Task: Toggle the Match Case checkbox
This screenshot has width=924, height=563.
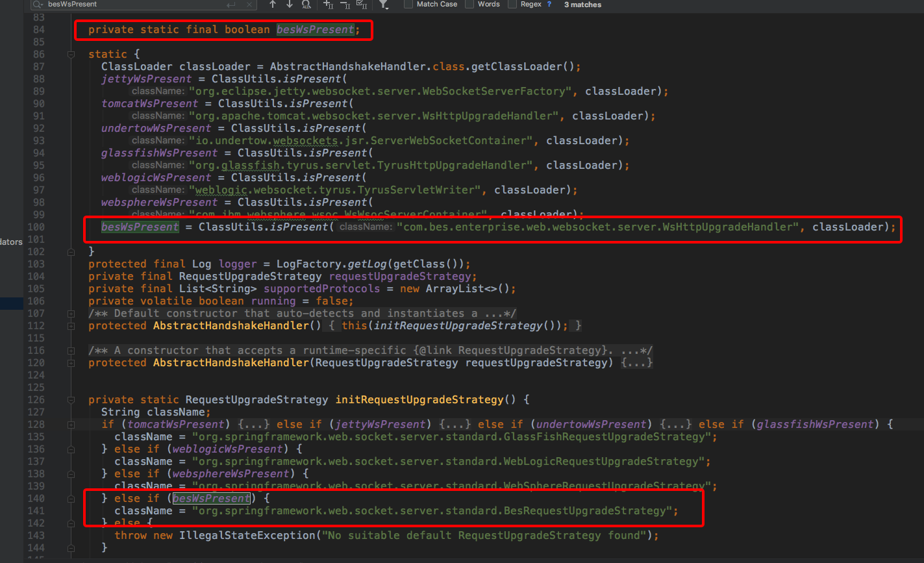Action: point(408,4)
